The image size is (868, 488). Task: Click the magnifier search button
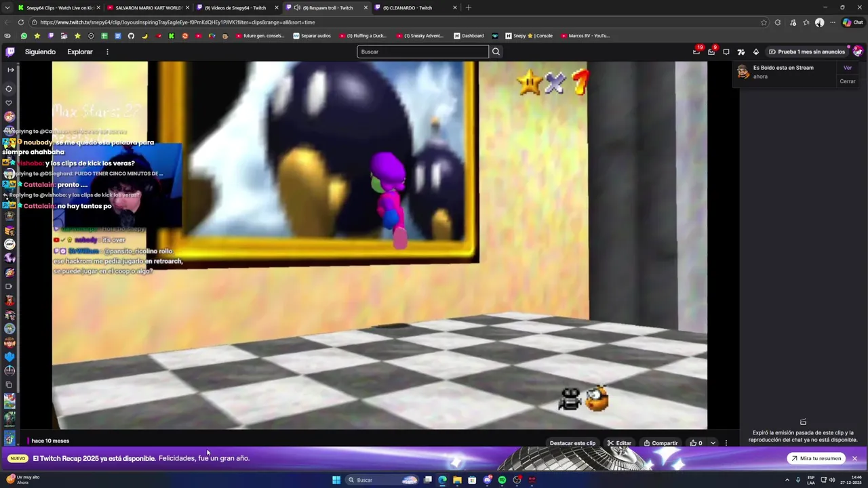click(496, 52)
